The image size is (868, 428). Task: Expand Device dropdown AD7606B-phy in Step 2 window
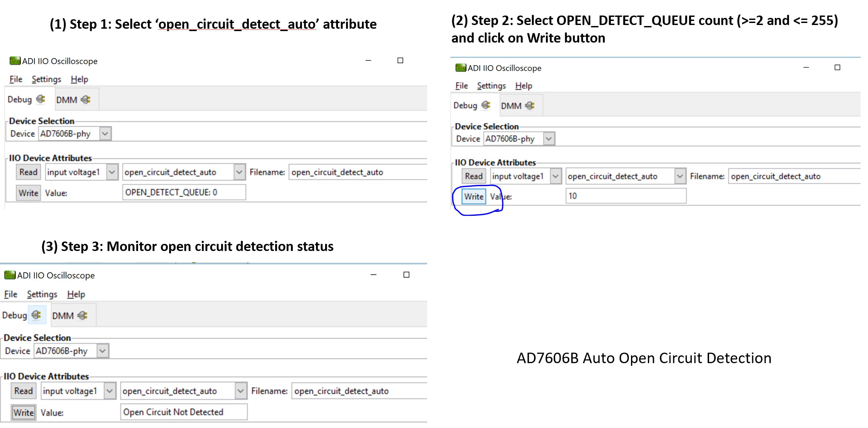(519, 139)
